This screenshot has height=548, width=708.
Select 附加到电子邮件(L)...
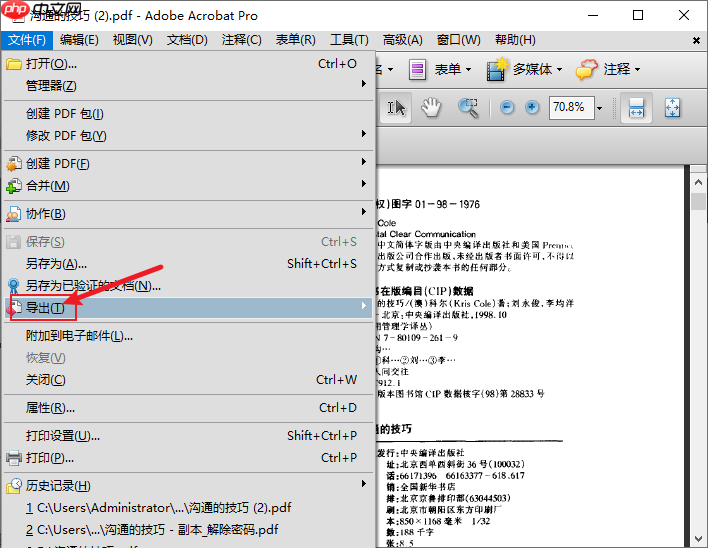click(x=188, y=336)
